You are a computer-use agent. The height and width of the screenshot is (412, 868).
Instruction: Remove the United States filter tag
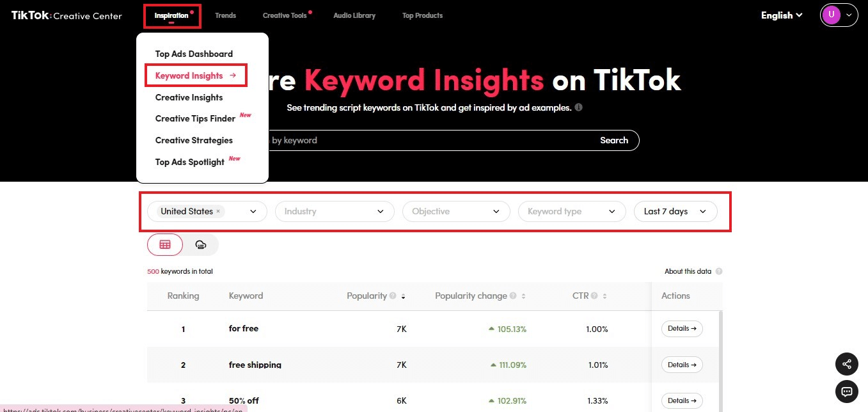218,211
